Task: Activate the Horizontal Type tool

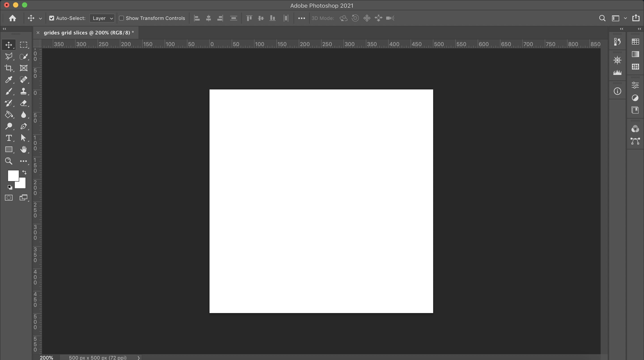Action: click(x=8, y=138)
